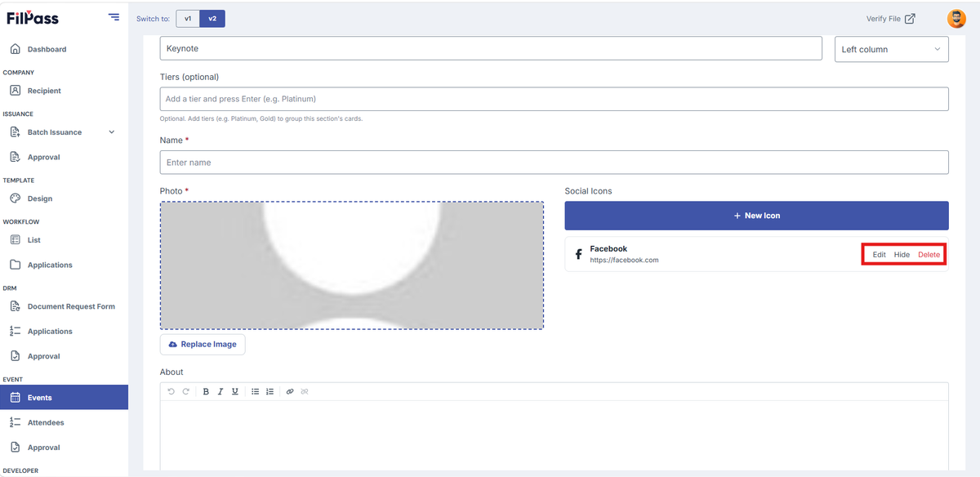This screenshot has height=477, width=980.
Task: Redo in the About editor
Action: click(185, 391)
